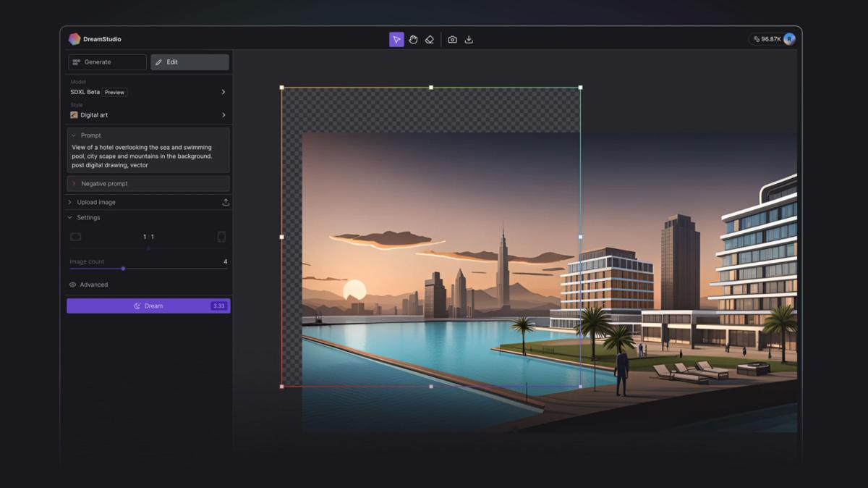Click the camera snapshot icon
868x488 pixels.
[452, 40]
